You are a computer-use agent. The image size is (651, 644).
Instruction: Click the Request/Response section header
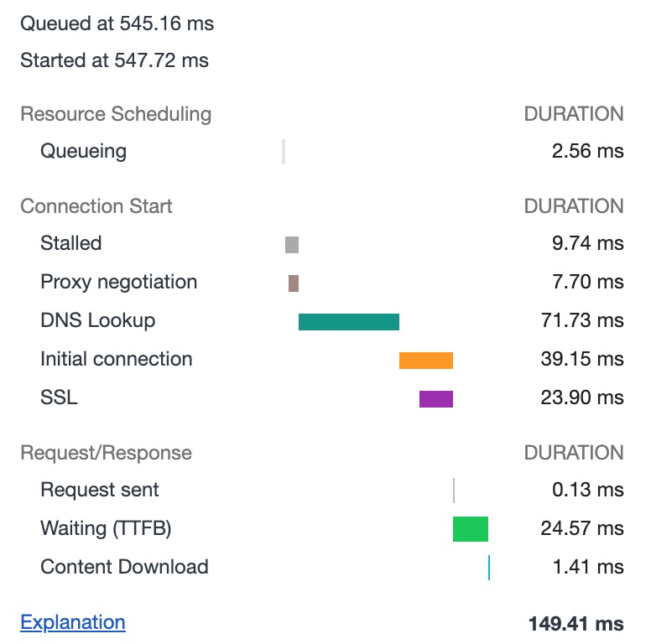pyautogui.click(x=107, y=453)
